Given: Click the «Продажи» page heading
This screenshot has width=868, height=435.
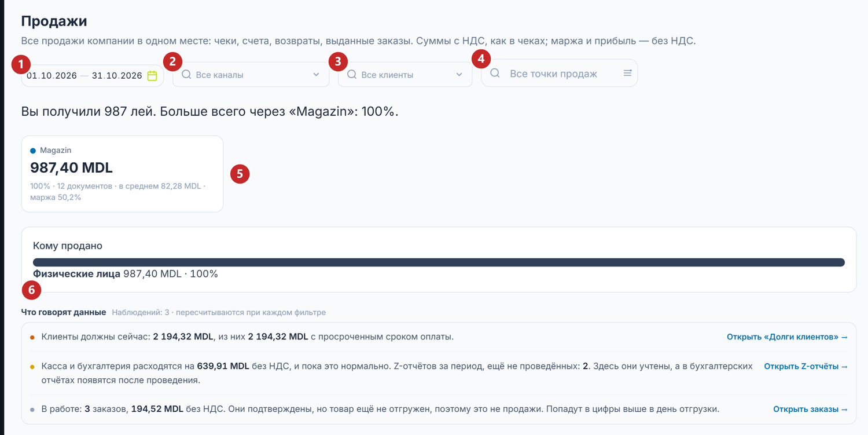Looking at the screenshot, I should [54, 21].
